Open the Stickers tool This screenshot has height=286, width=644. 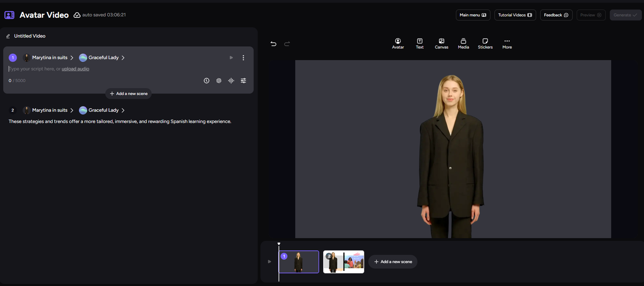tap(485, 44)
